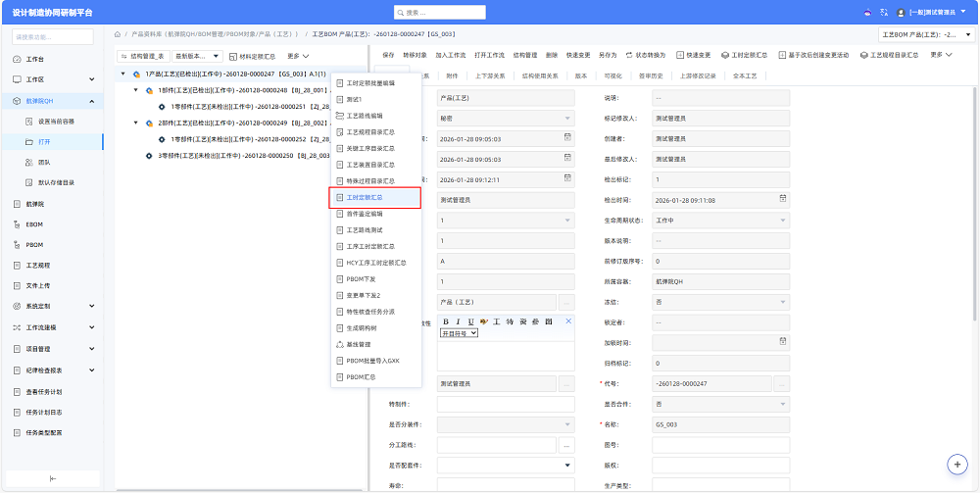
Task: Open the 冻结 dropdown showing 否
Action: [720, 302]
